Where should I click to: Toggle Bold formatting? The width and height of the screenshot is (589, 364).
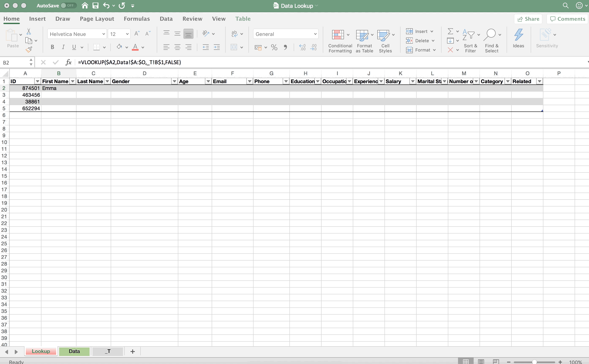[52, 47]
